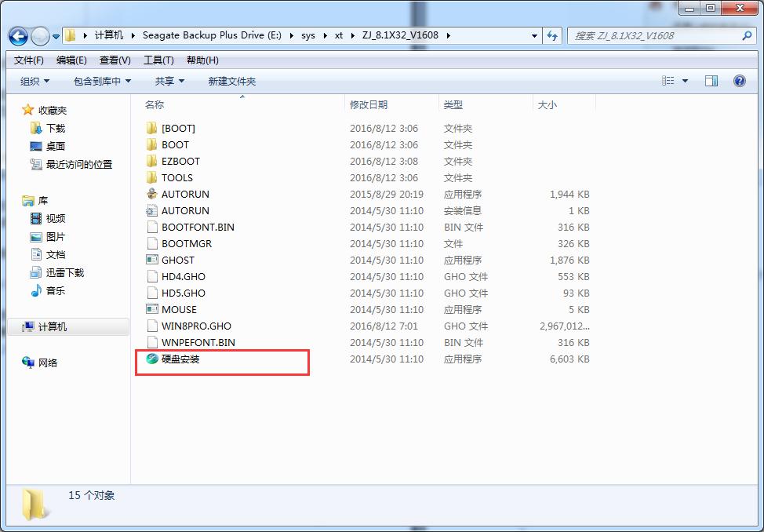Viewport: 764px width, 532px height.
Task: Select 计算机 in the navigation pane
Action: coord(53,326)
